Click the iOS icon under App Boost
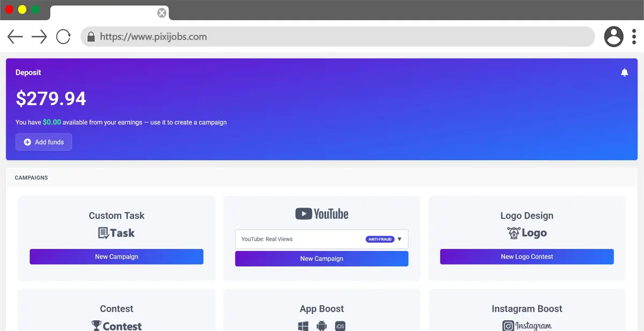This screenshot has height=331, width=644. (x=340, y=326)
